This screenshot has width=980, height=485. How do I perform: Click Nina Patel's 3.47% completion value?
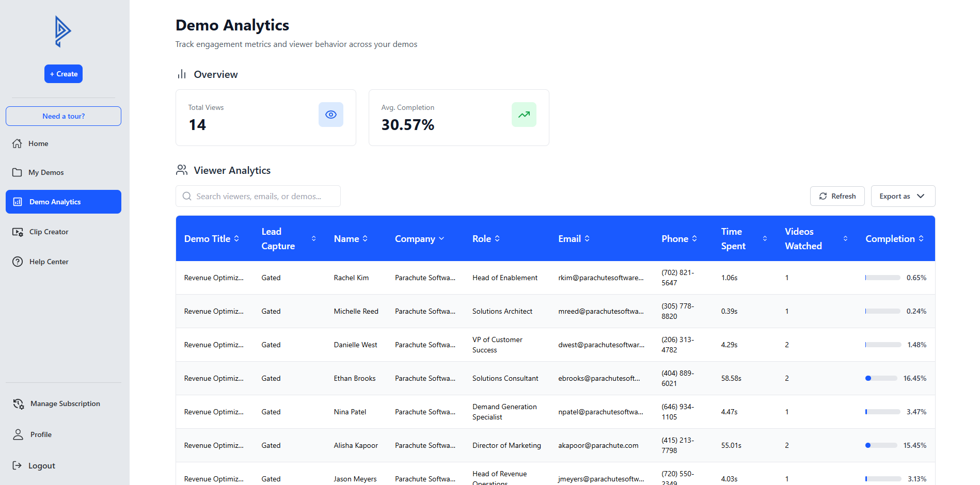(x=916, y=412)
